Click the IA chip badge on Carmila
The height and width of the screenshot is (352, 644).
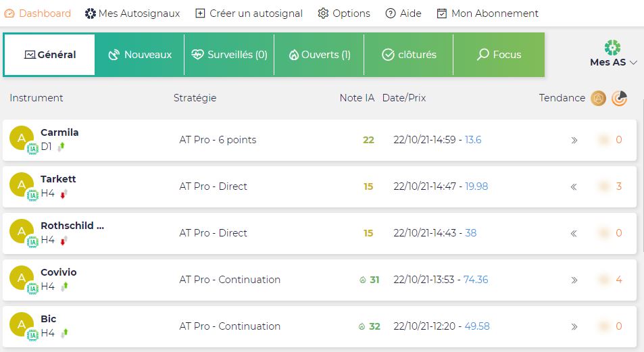32,149
